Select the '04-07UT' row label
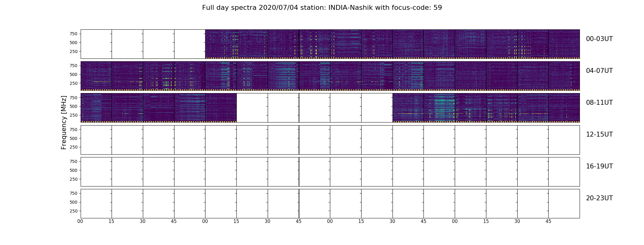The image size is (644, 245). 599,71
